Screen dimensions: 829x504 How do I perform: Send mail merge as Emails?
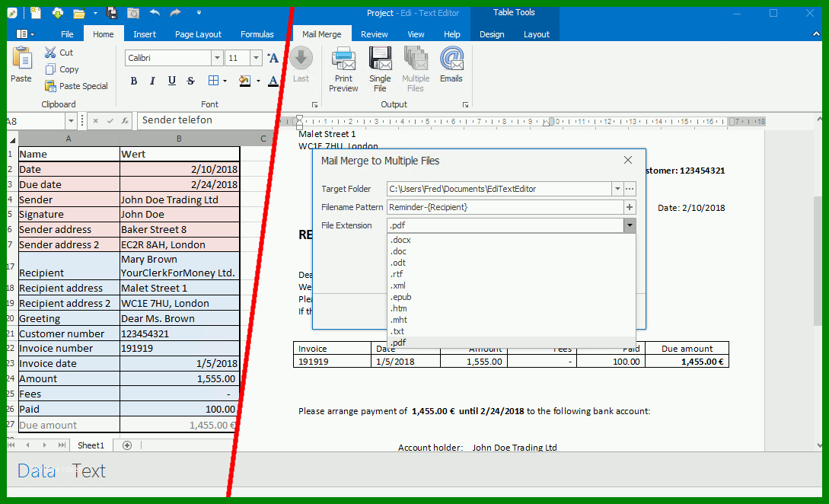pyautogui.click(x=451, y=65)
